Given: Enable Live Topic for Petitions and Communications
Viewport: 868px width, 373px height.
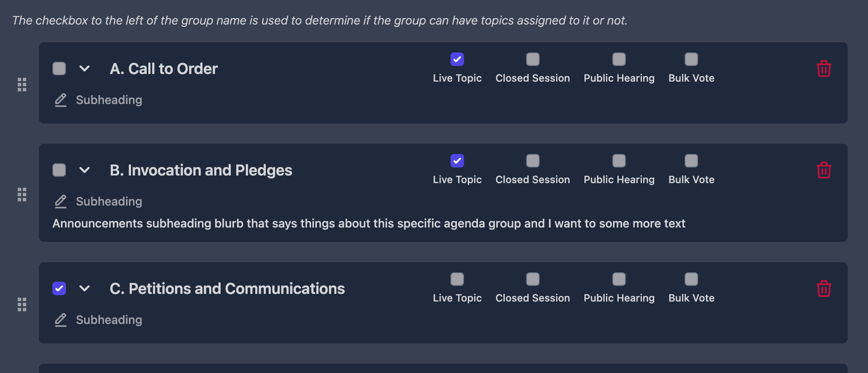Looking at the screenshot, I should click(457, 279).
